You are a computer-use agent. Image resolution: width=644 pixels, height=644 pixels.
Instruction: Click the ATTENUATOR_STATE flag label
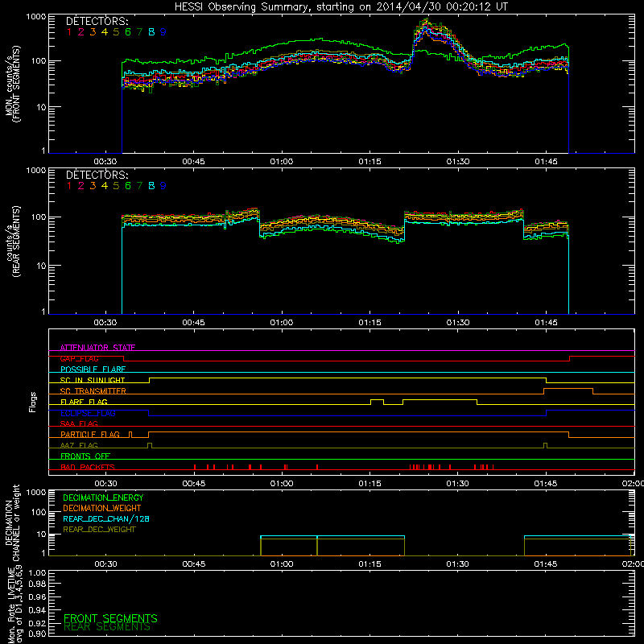97,348
